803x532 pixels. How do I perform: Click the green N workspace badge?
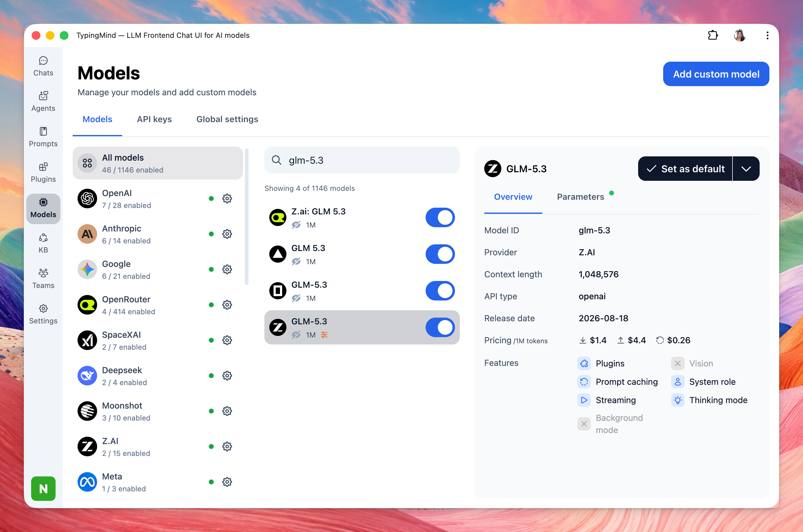click(43, 488)
